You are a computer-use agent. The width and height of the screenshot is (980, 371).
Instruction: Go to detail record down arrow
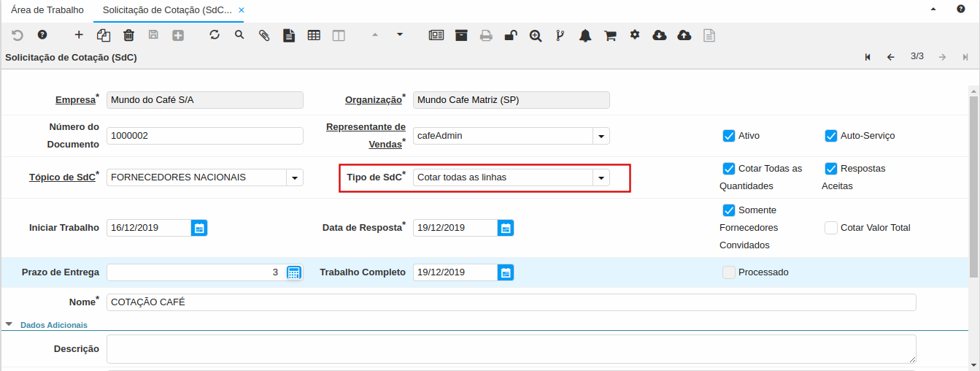coord(400,34)
